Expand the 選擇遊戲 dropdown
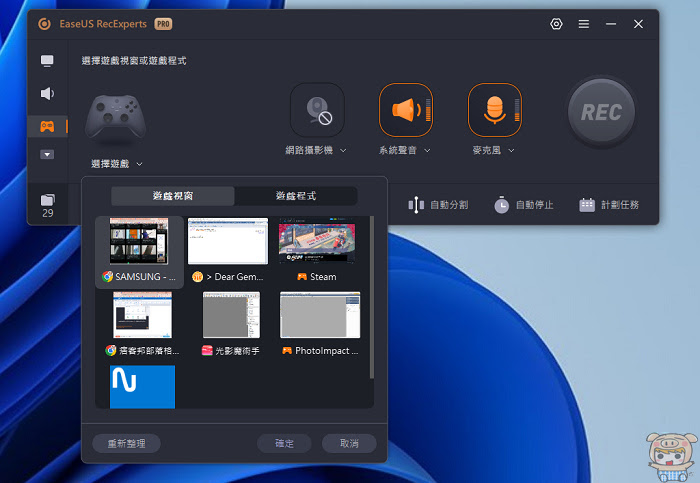Viewport: 700px width, 483px height. pos(117,164)
